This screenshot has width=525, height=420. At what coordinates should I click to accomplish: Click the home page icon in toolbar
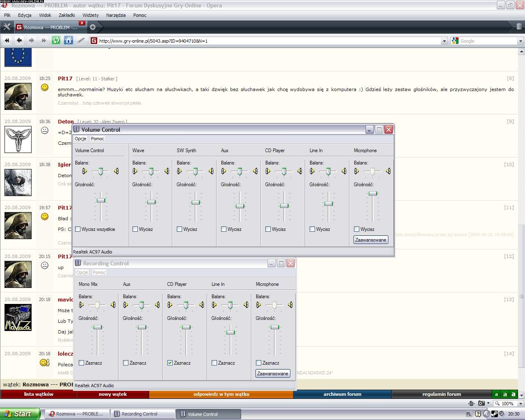click(x=68, y=40)
